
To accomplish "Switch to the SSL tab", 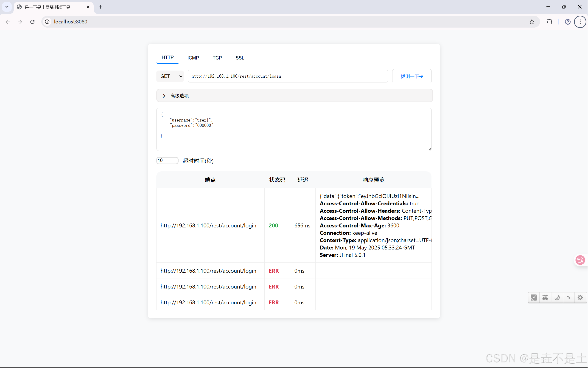I will pos(240,58).
